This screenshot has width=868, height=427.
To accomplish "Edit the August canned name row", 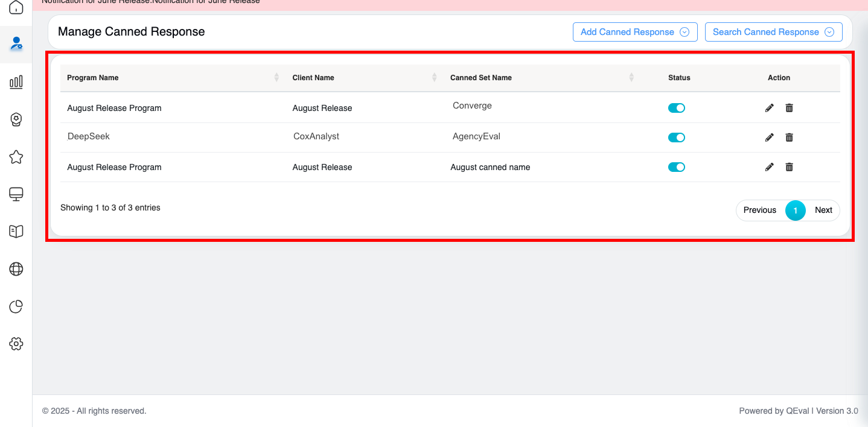I will tap(769, 167).
